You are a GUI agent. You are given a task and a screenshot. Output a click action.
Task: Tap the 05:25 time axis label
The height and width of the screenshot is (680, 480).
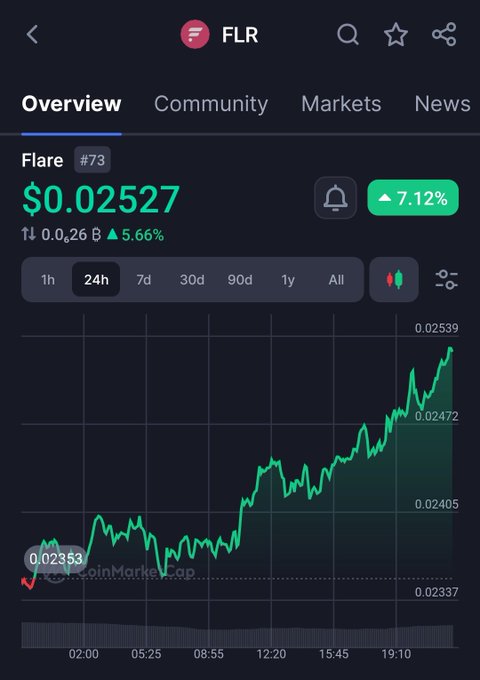tap(146, 654)
